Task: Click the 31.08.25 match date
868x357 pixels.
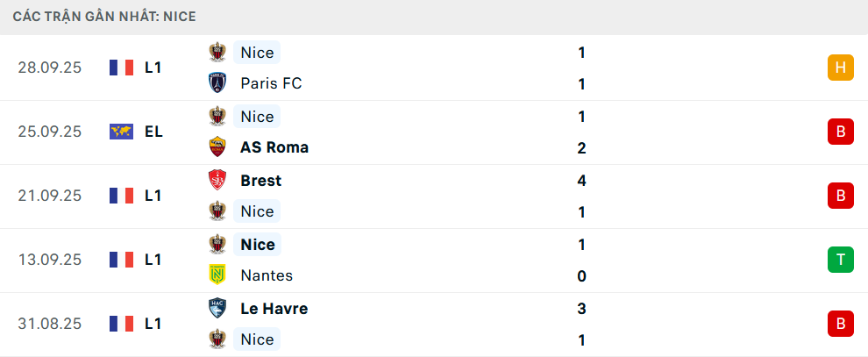Action: click(49, 324)
